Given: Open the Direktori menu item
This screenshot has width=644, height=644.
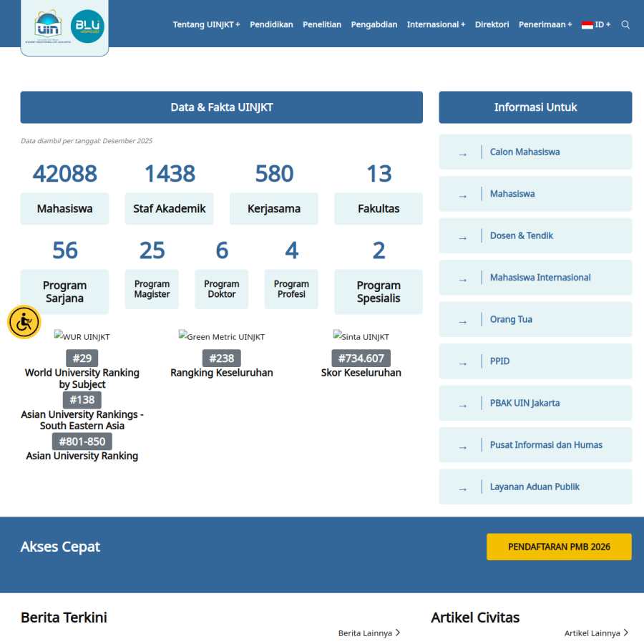Looking at the screenshot, I should point(492,24).
